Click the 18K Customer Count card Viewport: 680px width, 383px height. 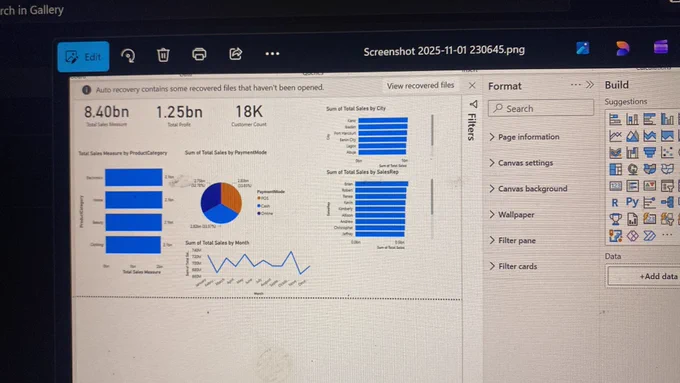click(249, 115)
